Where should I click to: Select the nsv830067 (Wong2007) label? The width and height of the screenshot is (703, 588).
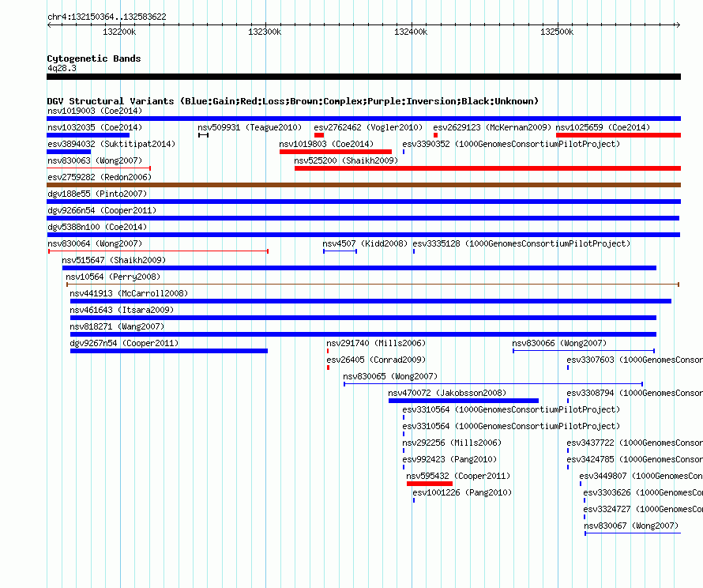pos(631,526)
